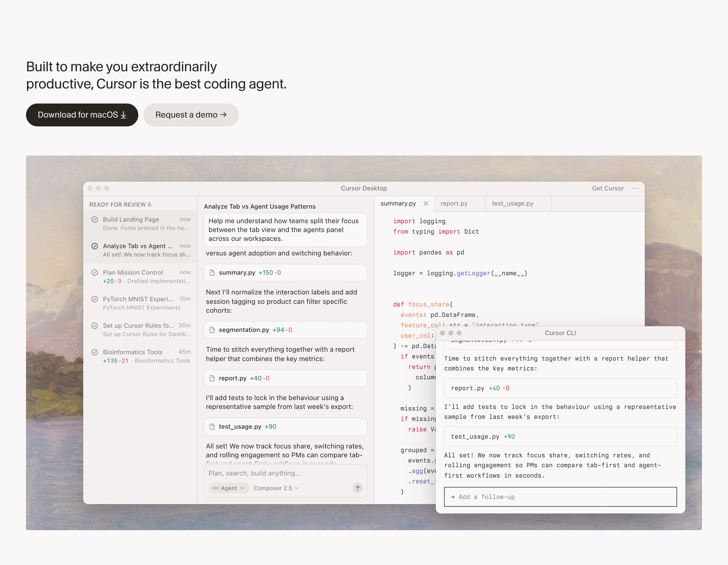Click the logger = logging.getLogger line
Image resolution: width=728 pixels, height=565 pixels.
[460, 273]
